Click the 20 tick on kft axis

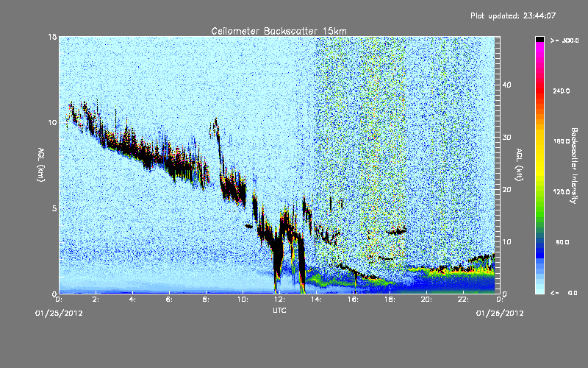[506, 190]
